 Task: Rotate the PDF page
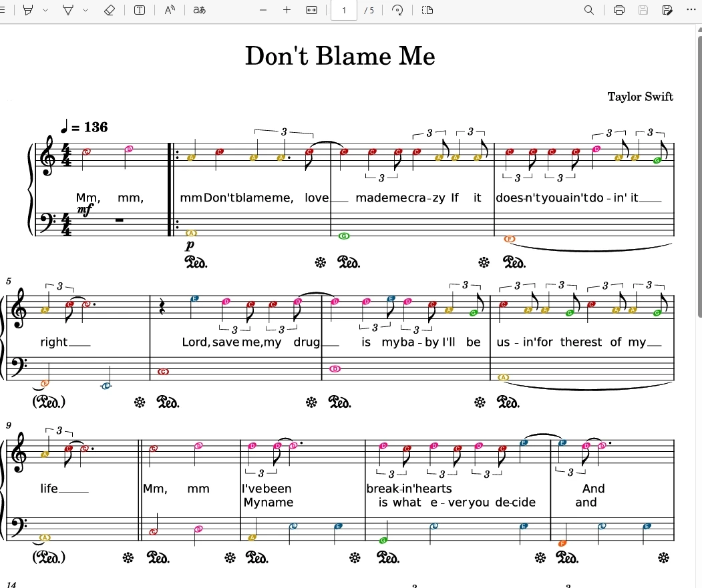point(397,10)
